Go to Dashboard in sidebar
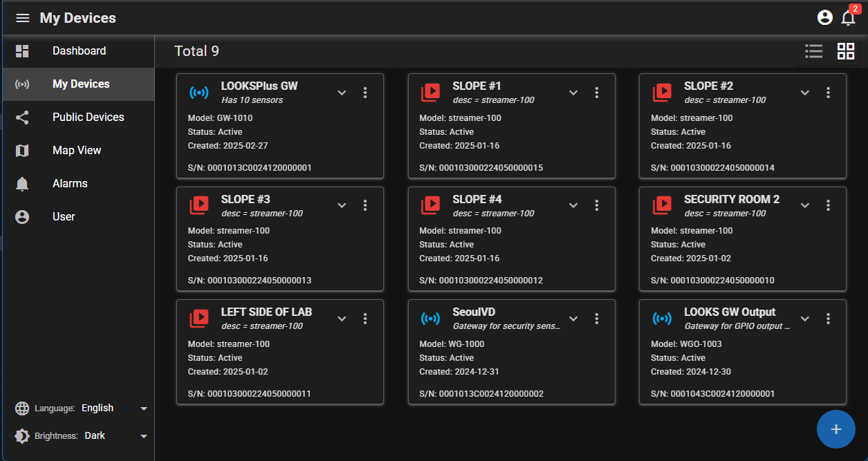This screenshot has height=461, width=868. (x=78, y=51)
